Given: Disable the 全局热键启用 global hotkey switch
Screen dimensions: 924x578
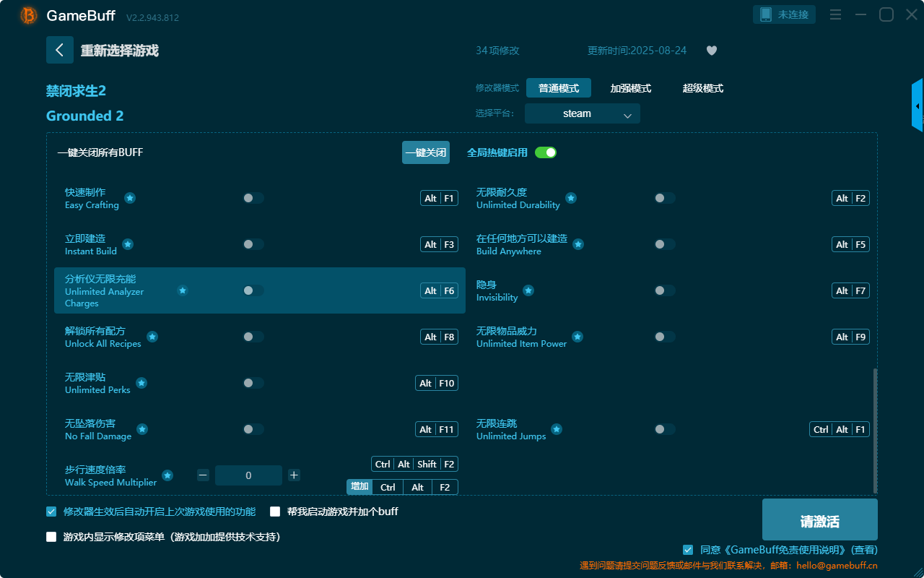Looking at the screenshot, I should pyautogui.click(x=546, y=152).
